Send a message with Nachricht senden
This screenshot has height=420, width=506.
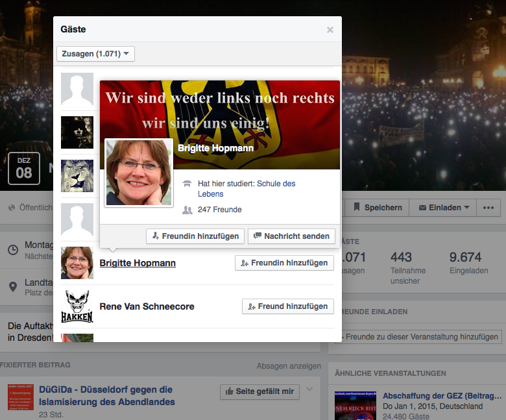(291, 236)
